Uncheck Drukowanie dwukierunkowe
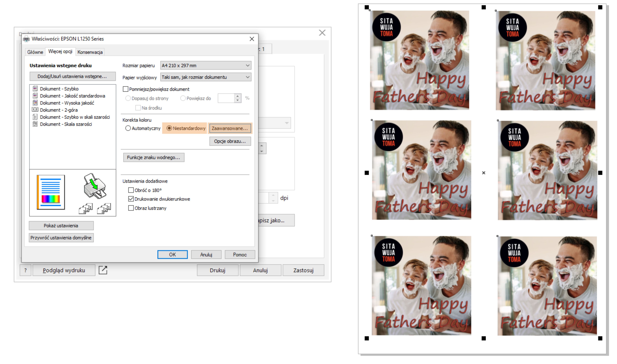617x364 pixels. 131,199
